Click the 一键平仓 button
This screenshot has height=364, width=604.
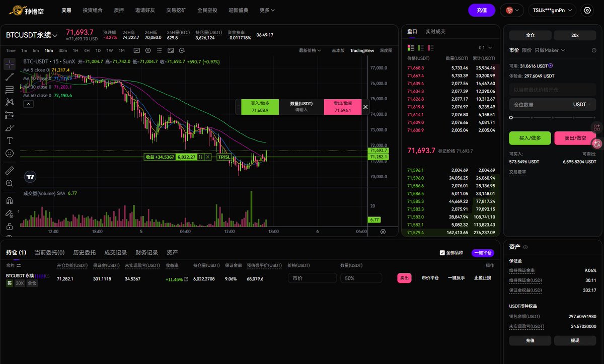tap(482, 253)
